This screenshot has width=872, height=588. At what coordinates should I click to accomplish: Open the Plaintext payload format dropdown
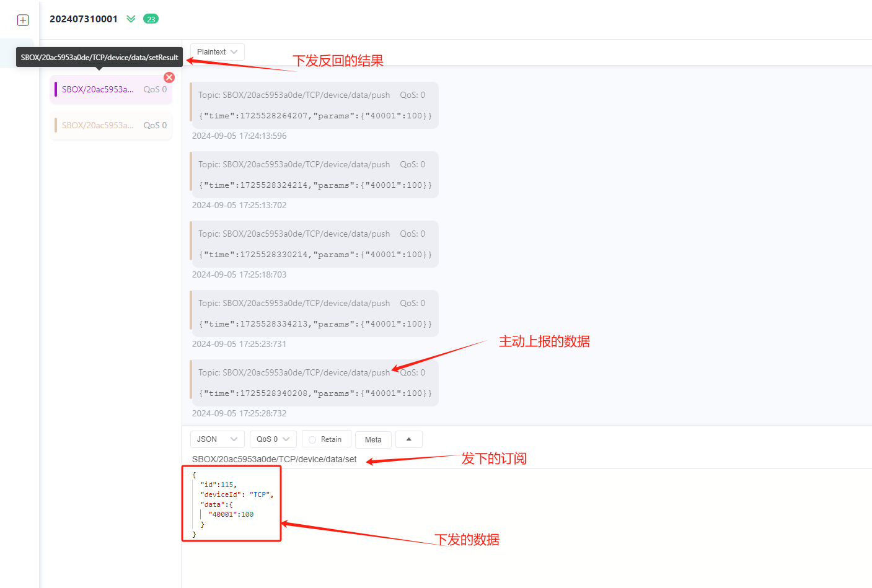point(216,51)
